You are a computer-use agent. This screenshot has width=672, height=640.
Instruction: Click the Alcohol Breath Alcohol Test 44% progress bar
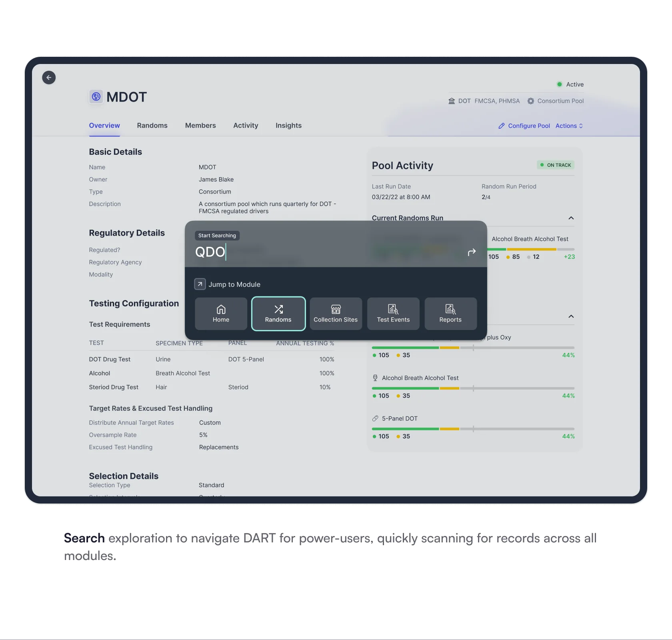[473, 388]
